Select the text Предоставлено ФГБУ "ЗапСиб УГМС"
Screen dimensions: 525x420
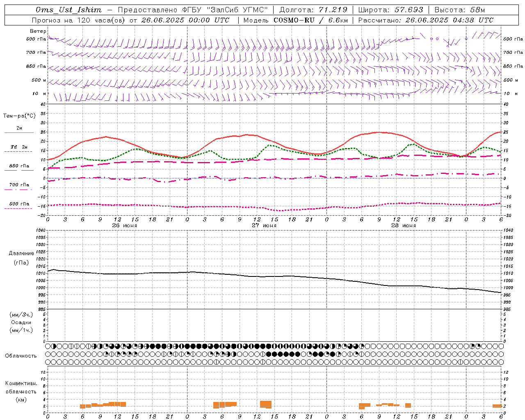(192, 10)
